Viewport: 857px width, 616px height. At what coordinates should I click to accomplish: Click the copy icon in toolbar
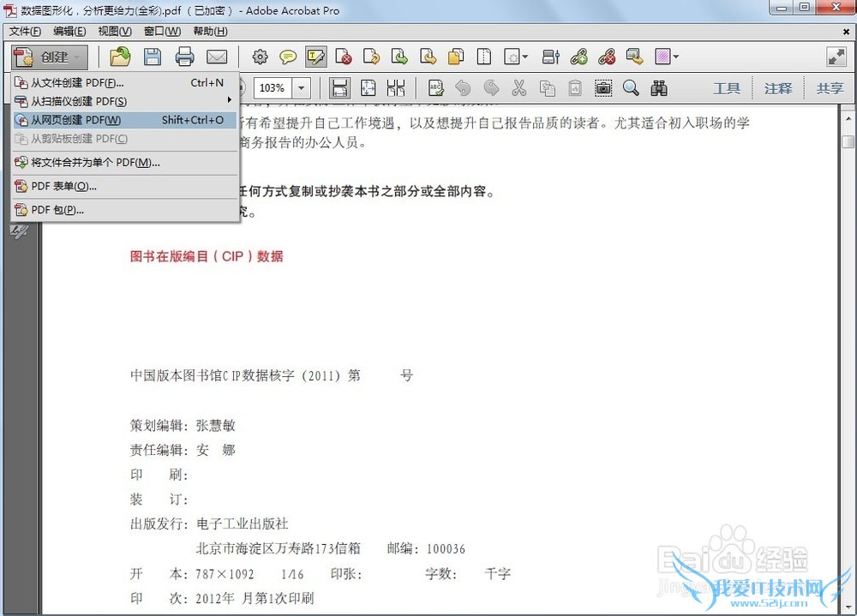coord(547,88)
